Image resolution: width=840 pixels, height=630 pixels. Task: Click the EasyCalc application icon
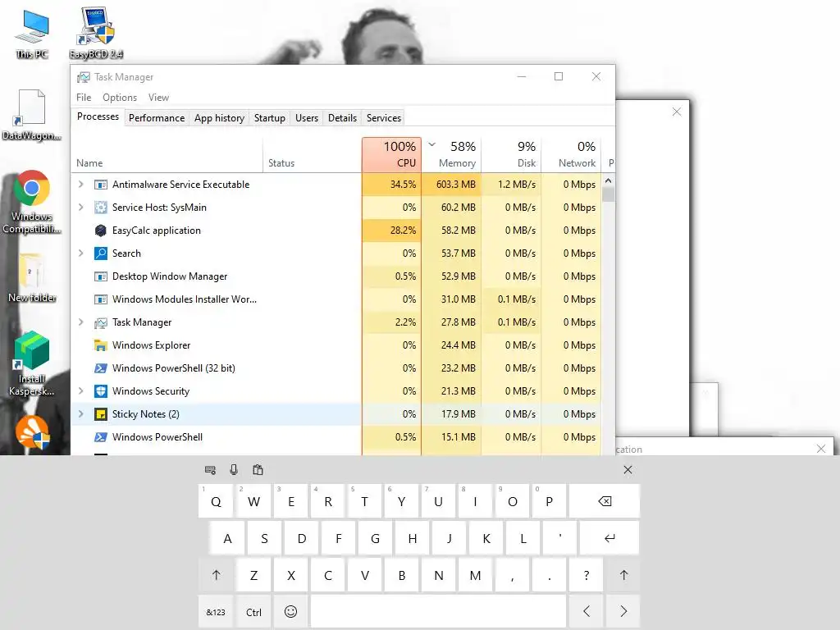[100, 231]
